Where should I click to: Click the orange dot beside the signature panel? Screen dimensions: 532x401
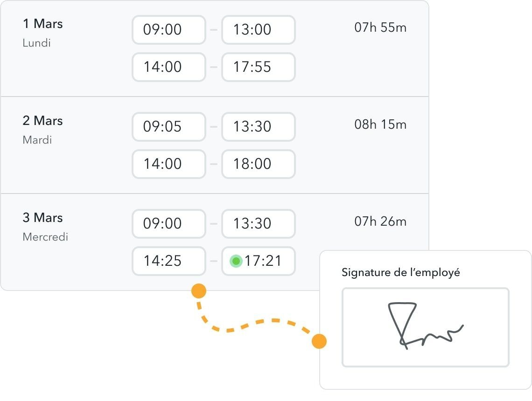pyautogui.click(x=319, y=341)
